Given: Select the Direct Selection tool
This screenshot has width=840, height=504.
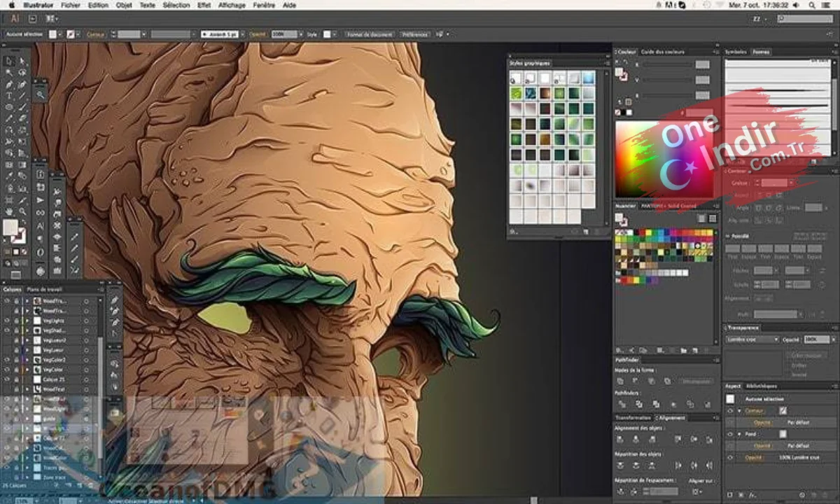Looking at the screenshot, I should 23,62.
